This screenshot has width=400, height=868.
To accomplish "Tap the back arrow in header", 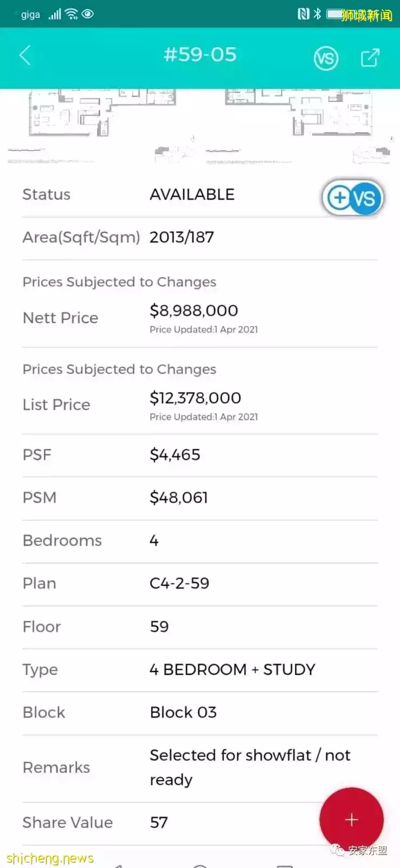I will pyautogui.click(x=25, y=55).
